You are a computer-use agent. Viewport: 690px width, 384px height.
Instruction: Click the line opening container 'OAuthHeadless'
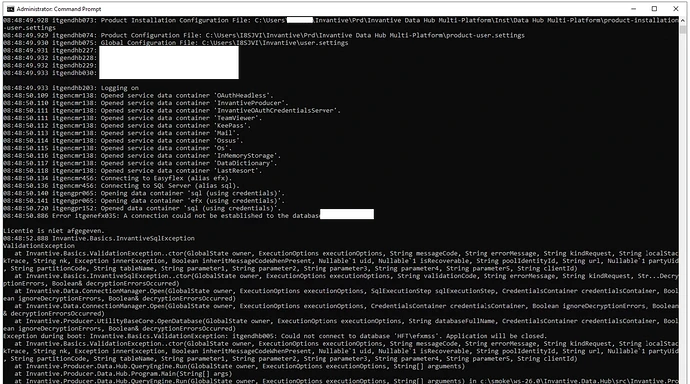138,95
